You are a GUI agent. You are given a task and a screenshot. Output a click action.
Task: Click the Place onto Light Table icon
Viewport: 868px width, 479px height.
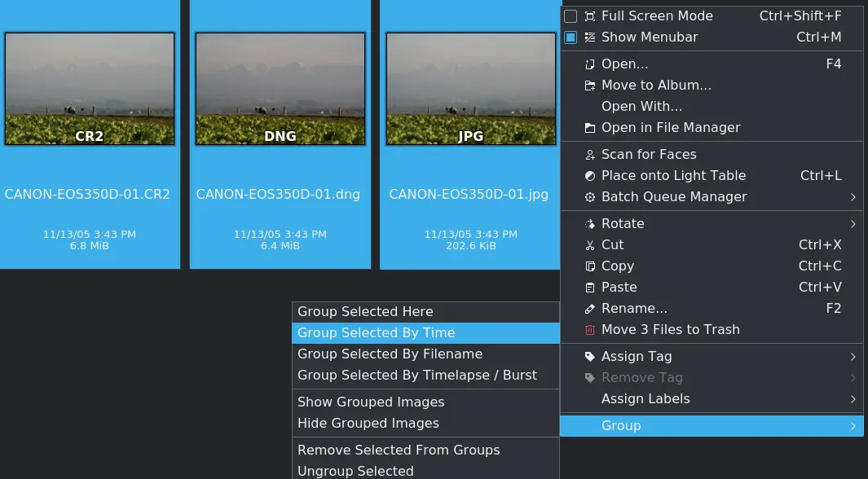click(589, 175)
